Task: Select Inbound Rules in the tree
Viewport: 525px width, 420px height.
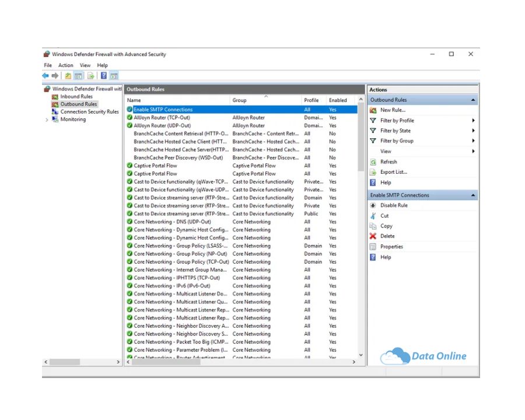Action: 76,96
